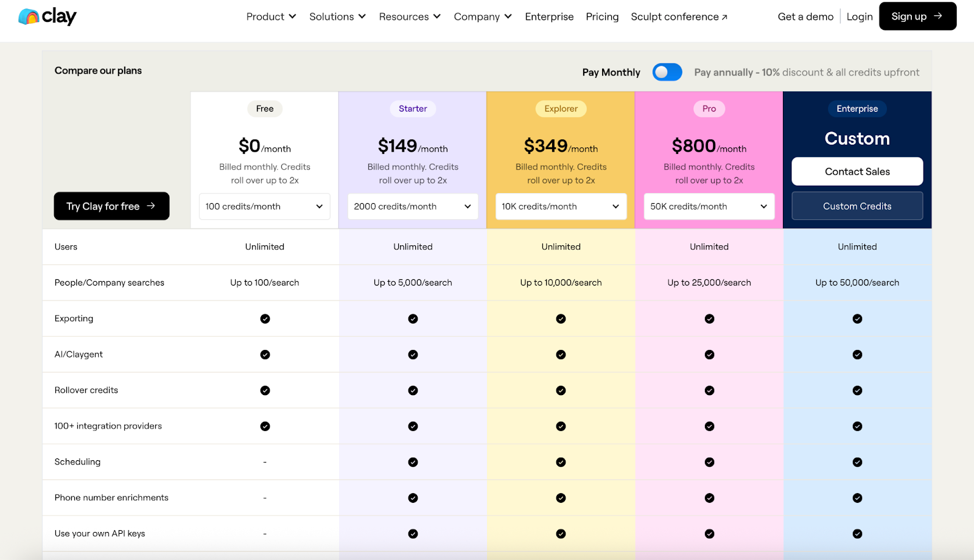
Task: Open the 50K credits/month dropdown
Action: pyautogui.click(x=709, y=206)
